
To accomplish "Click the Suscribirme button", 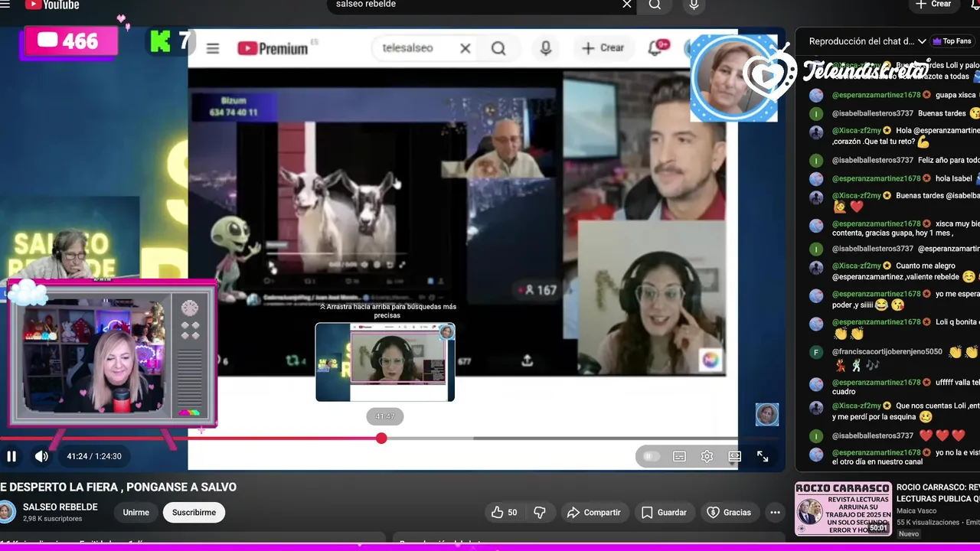I will tap(194, 512).
